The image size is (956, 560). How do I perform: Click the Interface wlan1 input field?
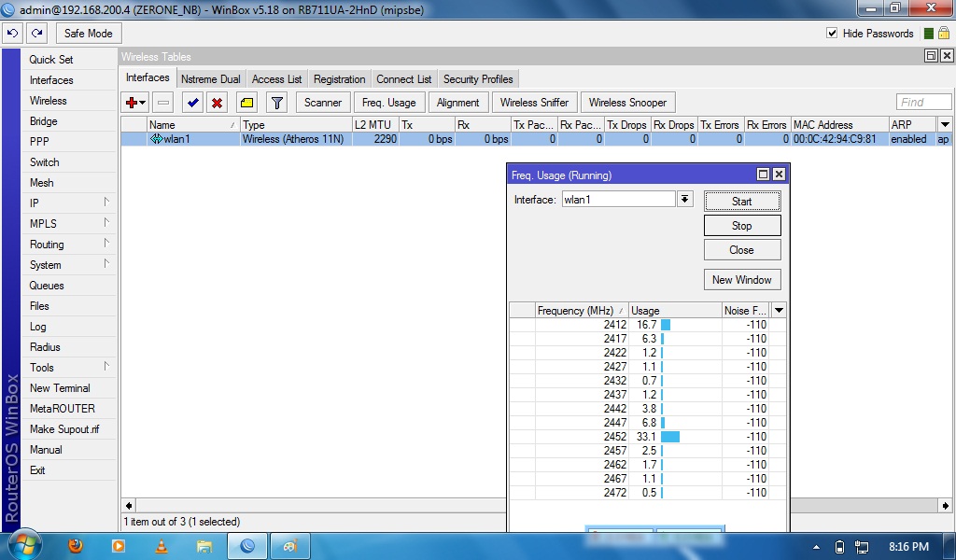[x=618, y=199]
